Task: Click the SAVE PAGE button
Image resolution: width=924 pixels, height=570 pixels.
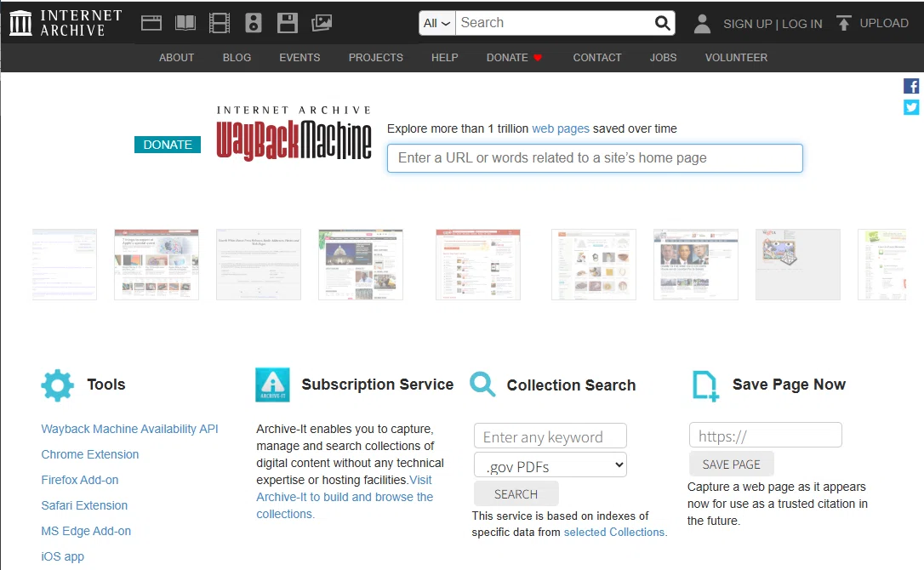Action: [x=732, y=465]
